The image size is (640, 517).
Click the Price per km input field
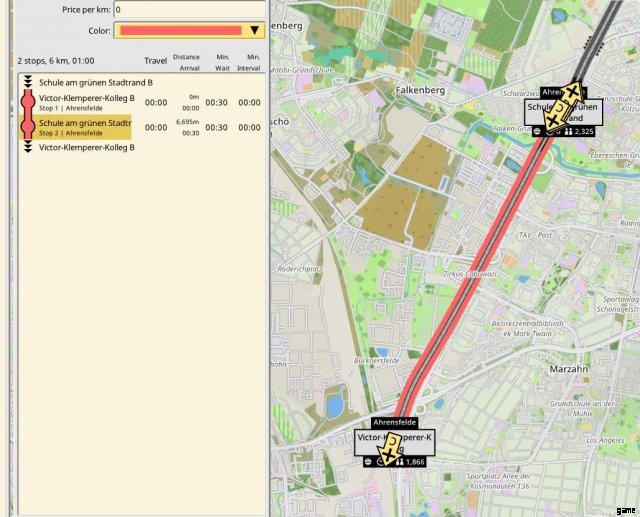point(188,9)
